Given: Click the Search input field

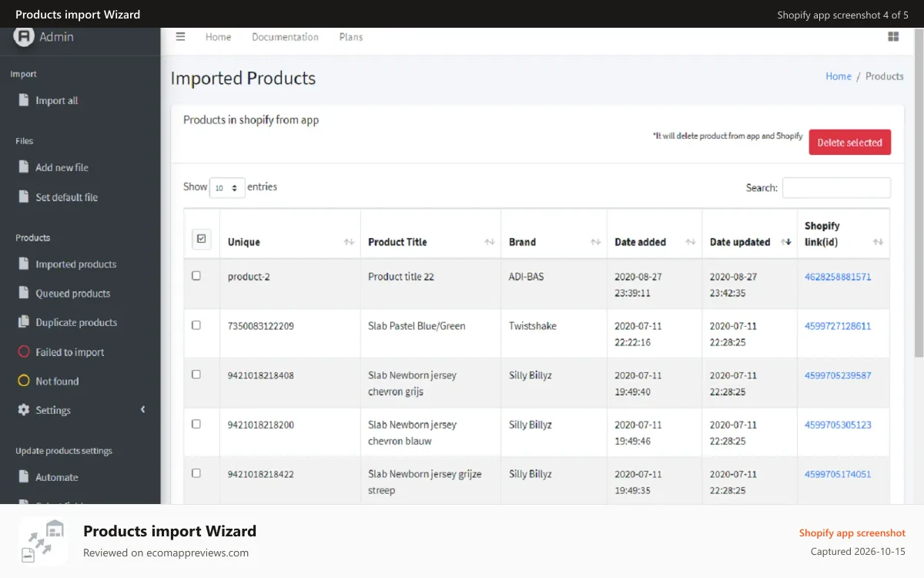Looking at the screenshot, I should pos(836,187).
